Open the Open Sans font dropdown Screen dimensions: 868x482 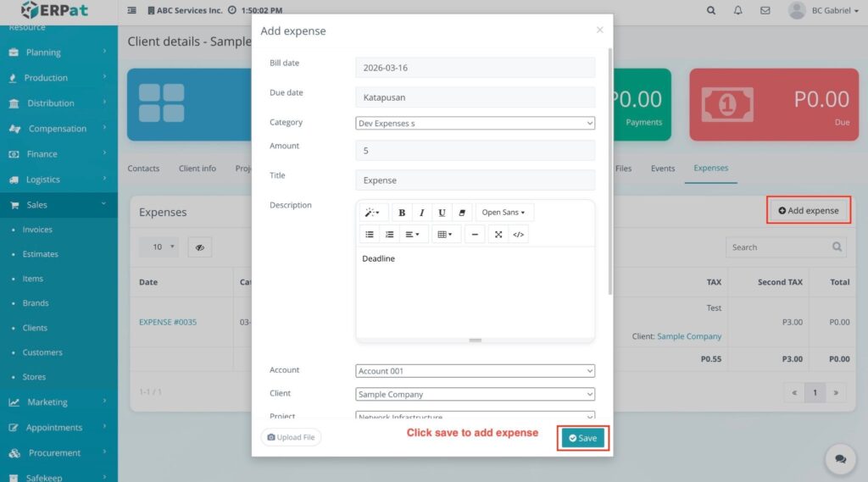click(504, 213)
